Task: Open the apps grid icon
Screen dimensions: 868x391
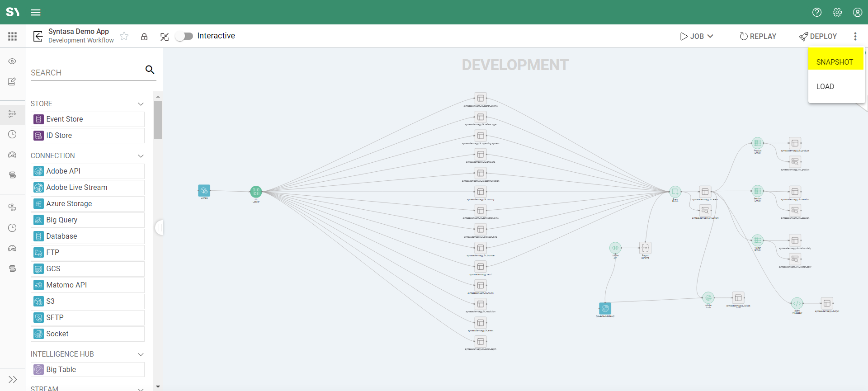Action: (12, 36)
